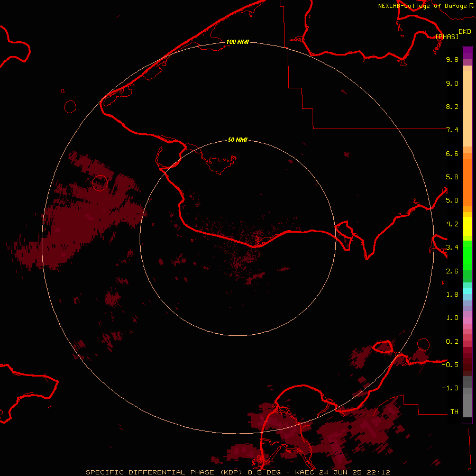Click the 7.4 legend value
476x476 pixels.
[x=452, y=130]
